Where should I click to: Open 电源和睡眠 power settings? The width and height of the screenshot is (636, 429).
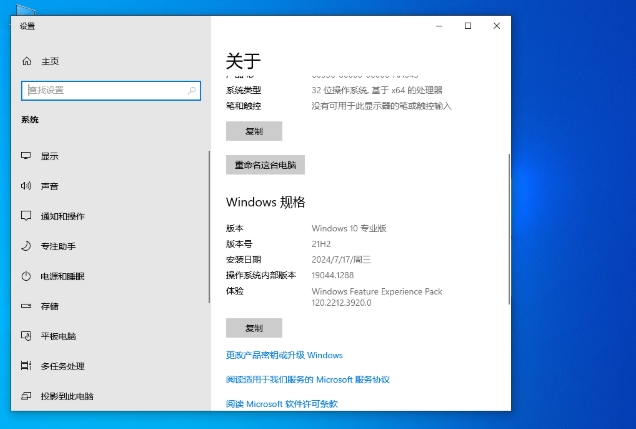coord(62,276)
